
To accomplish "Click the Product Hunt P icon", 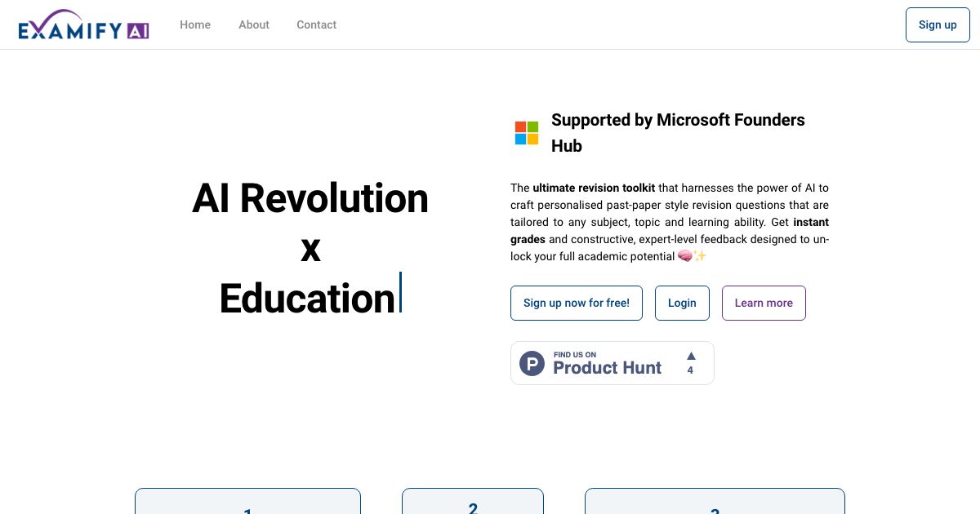I will click(532, 363).
